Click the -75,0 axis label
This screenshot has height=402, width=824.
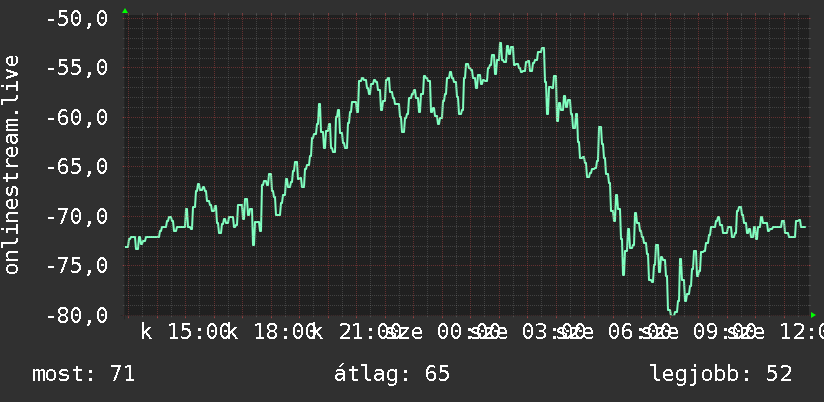[x=77, y=266]
